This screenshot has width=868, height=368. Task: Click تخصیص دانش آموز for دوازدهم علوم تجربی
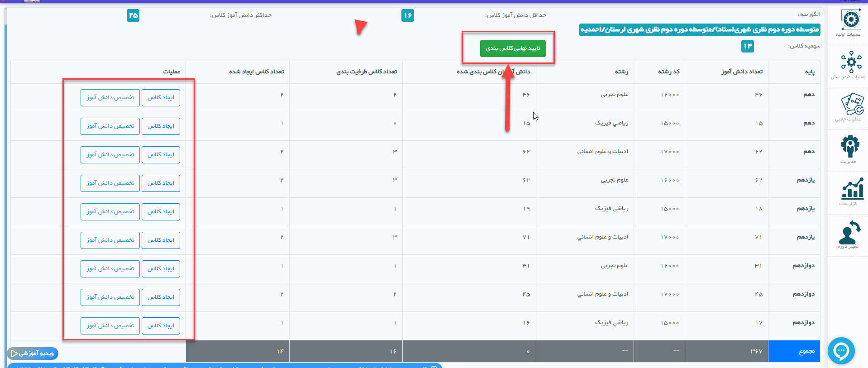pos(110,269)
